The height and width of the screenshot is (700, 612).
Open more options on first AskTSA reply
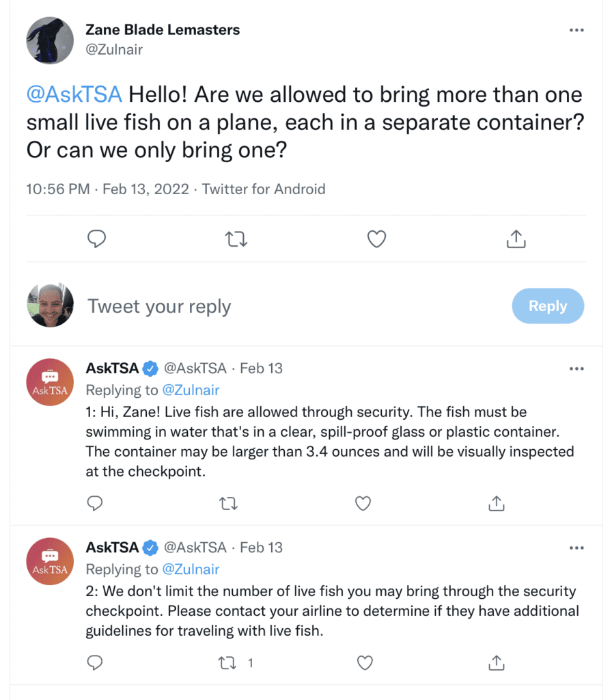pos(576,368)
